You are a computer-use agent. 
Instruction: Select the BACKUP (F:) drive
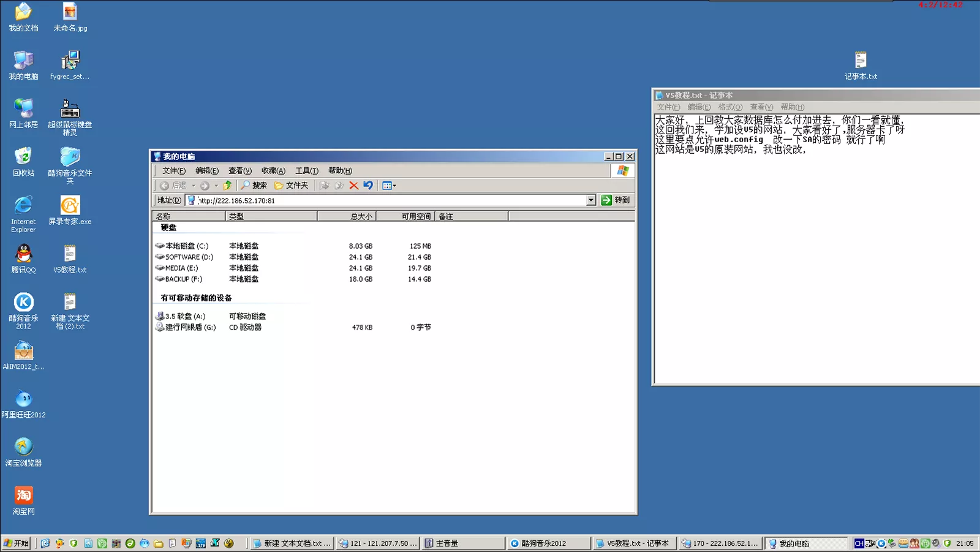183,279
